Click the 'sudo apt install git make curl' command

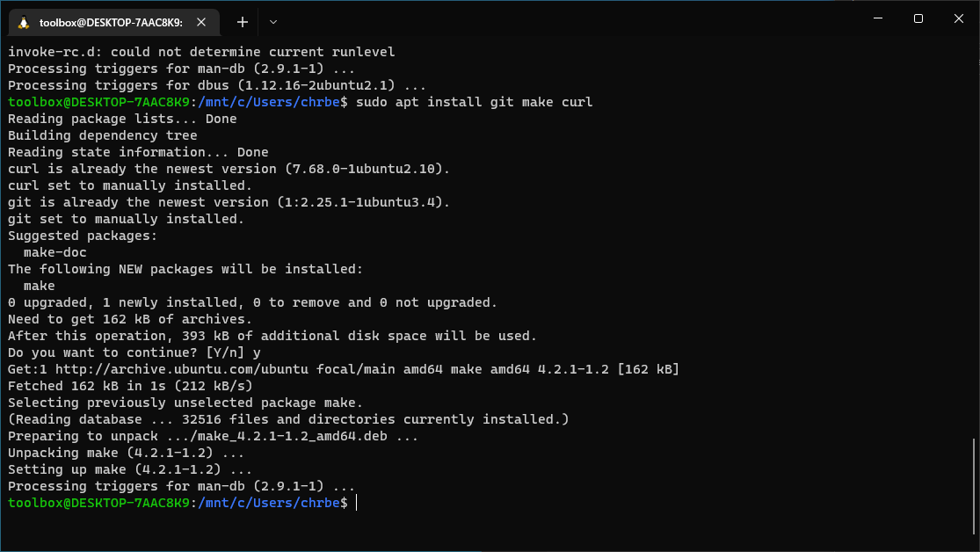coord(475,102)
